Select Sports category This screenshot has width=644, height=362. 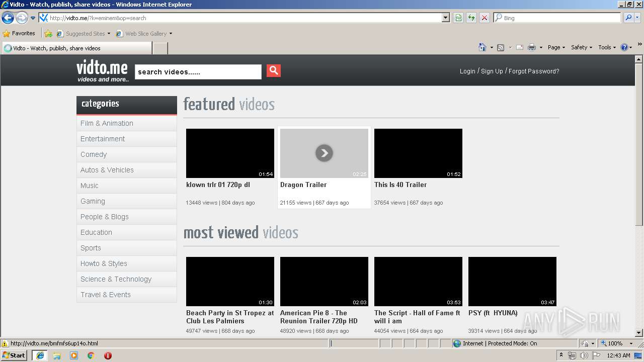tap(127, 248)
